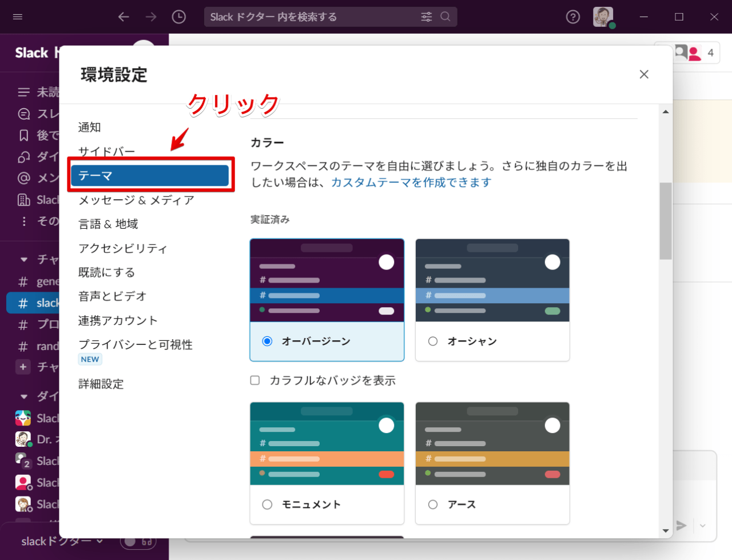This screenshot has height=560, width=732.
Task: Click the dialog scrollbar down arrow
Action: pyautogui.click(x=666, y=531)
